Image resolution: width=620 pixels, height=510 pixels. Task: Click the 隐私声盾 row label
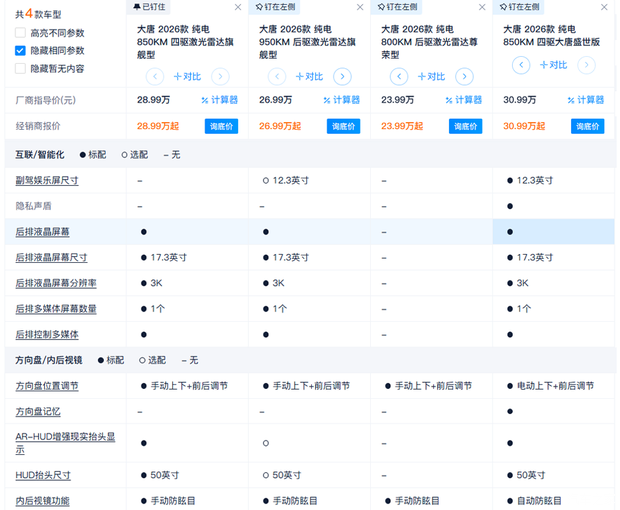(x=34, y=206)
